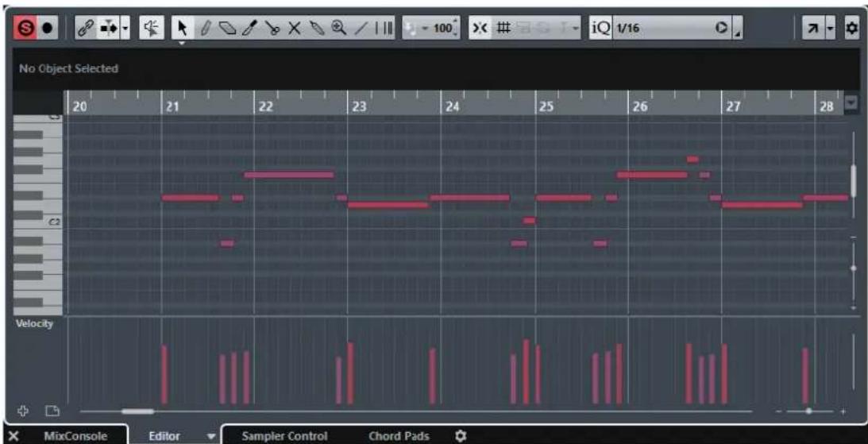The width and height of the screenshot is (868, 444).
Task: Click bar 24 in the ruler
Action: tap(453, 107)
